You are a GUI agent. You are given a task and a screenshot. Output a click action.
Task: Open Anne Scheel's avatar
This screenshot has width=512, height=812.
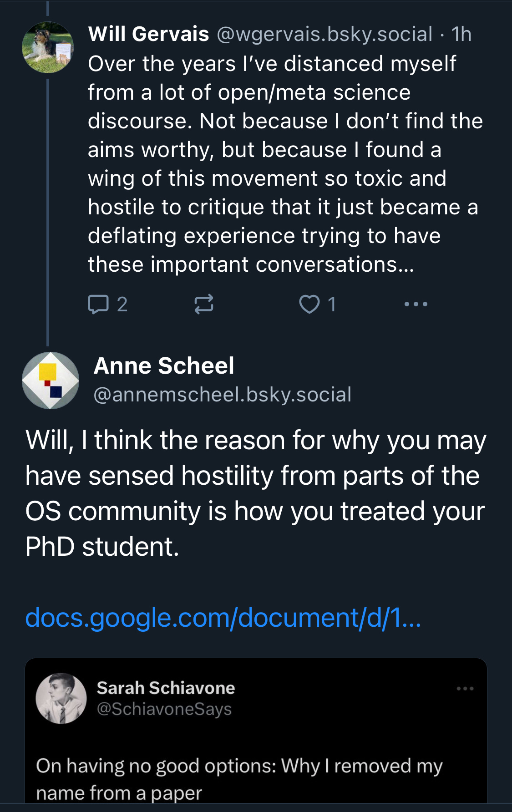51,380
